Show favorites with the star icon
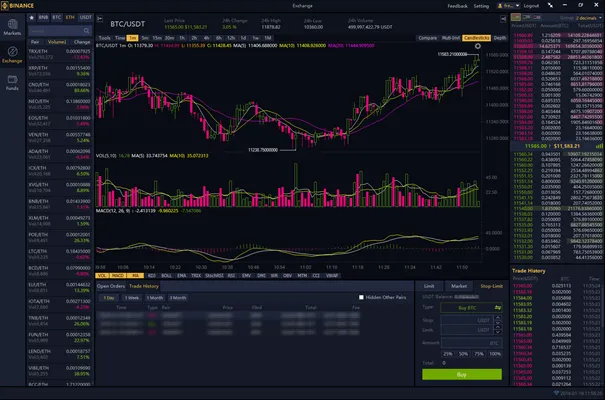 click(32, 17)
